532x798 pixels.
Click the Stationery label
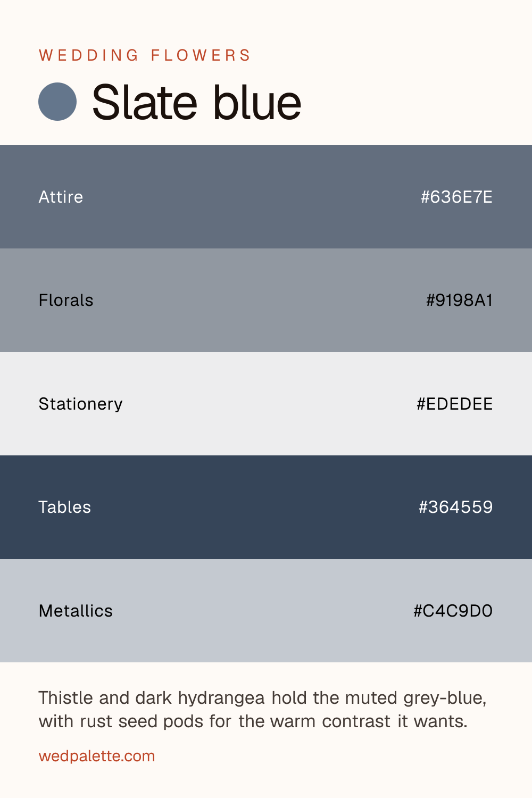80,404
